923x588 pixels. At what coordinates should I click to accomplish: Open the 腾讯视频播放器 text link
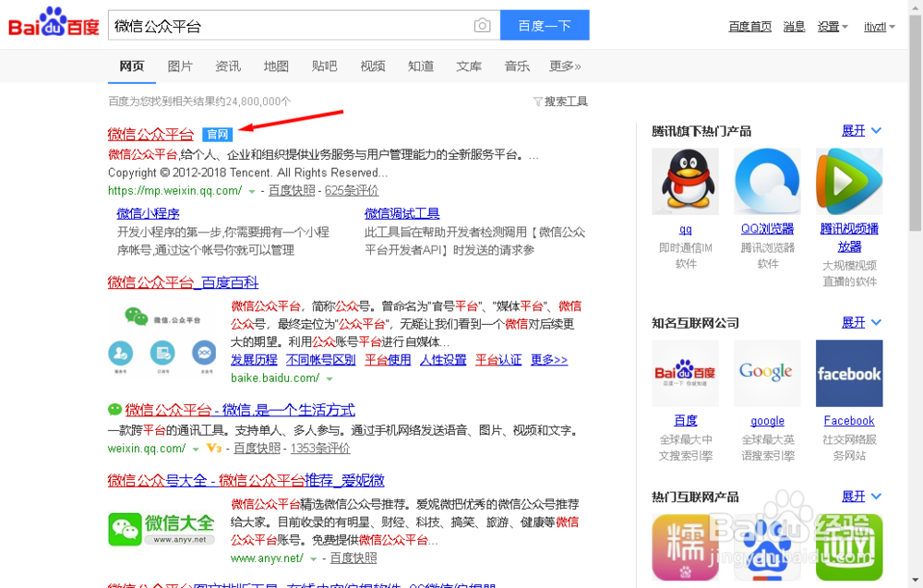pos(849,238)
